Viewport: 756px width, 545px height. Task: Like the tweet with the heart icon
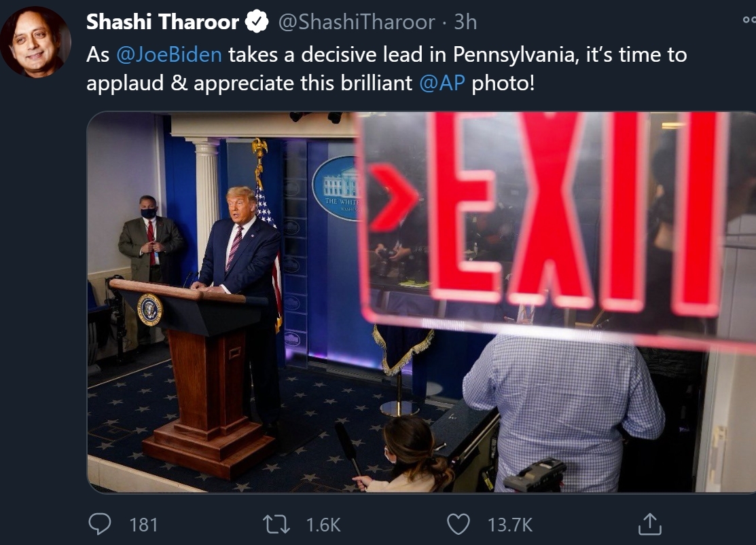(458, 524)
